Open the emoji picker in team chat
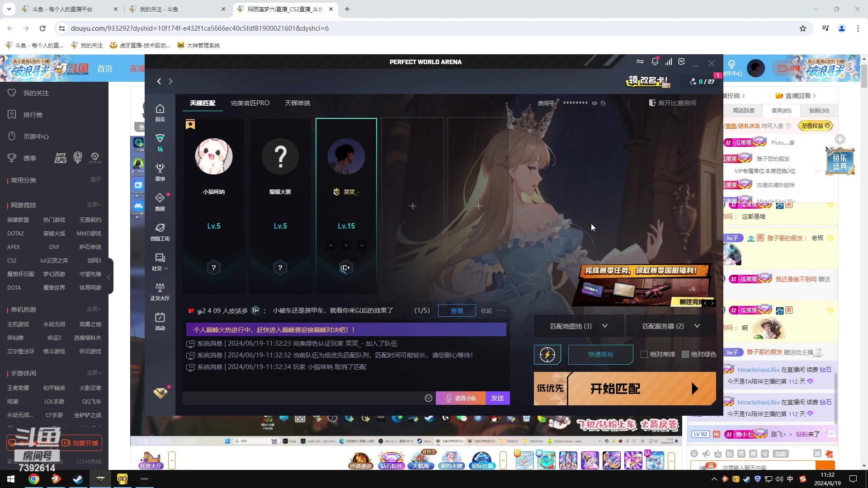 429,398
